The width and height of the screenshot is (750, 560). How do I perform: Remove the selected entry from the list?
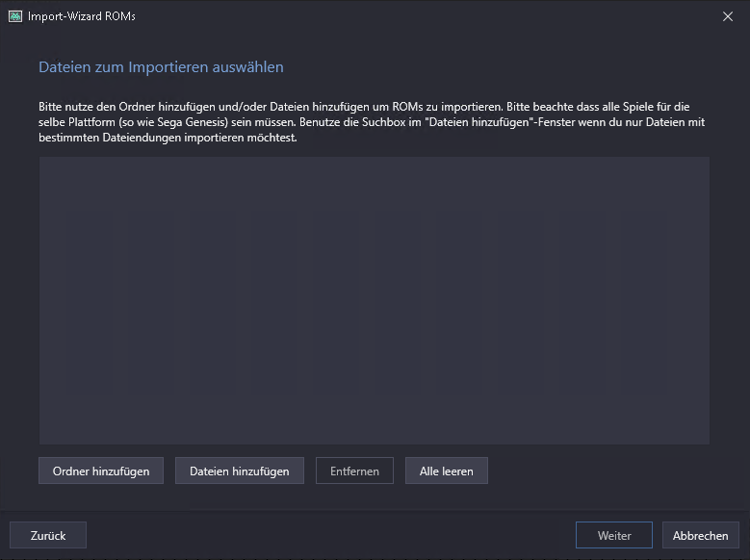click(354, 471)
